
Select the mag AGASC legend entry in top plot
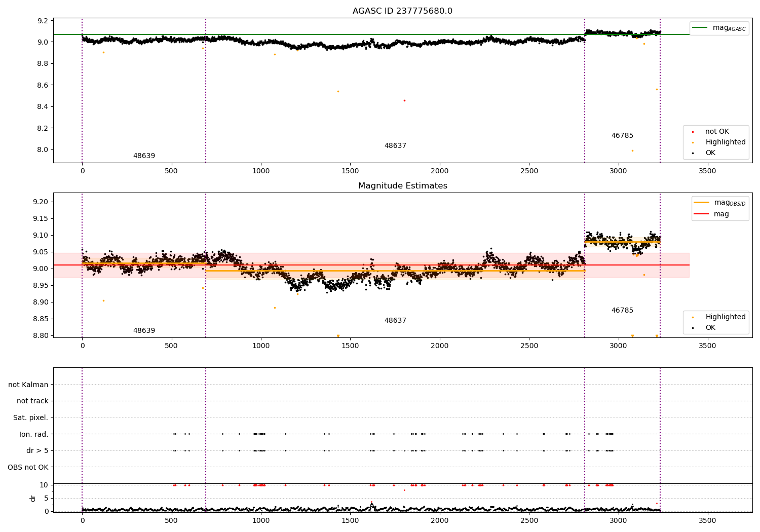pos(719,28)
